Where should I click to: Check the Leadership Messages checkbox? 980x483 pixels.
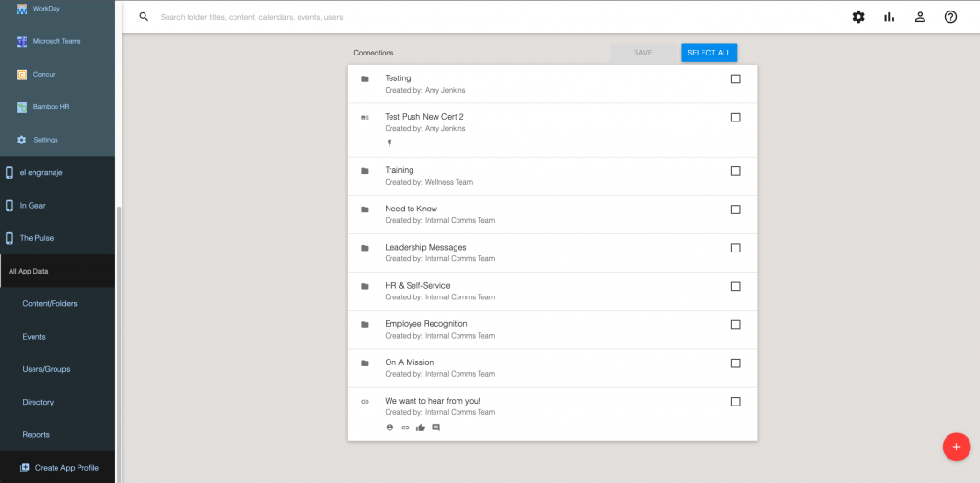coord(736,248)
